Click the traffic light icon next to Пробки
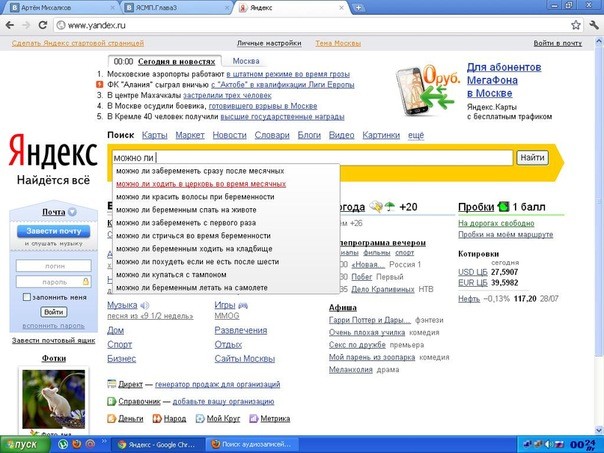Image resolution: width=604 pixels, height=453 pixels. pos(503,207)
